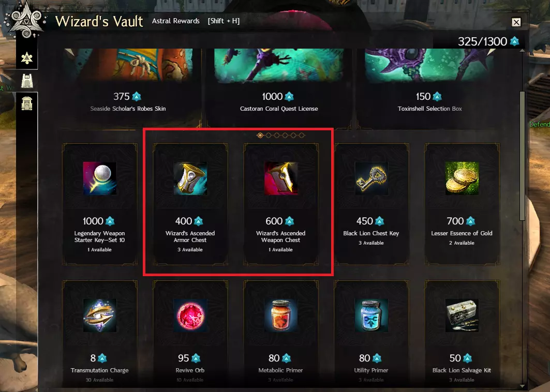550x392 pixels.
Task: Select the Legendary Weapon Starter Key icon
Action: 100,178
